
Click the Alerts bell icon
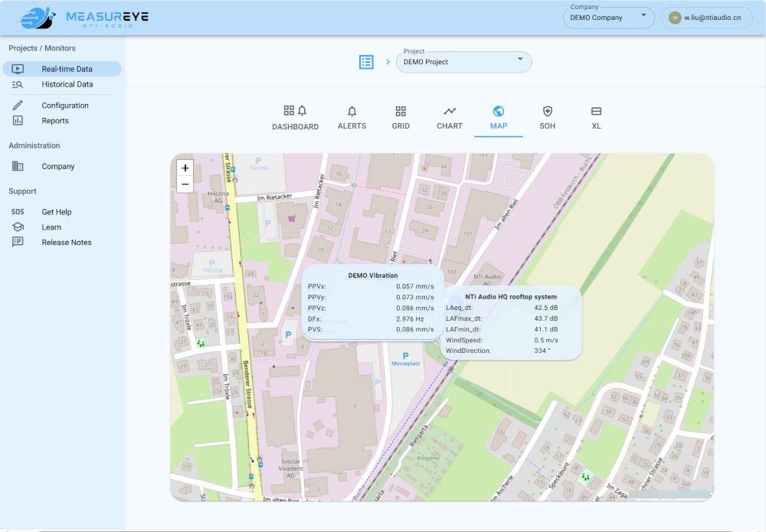[352, 111]
